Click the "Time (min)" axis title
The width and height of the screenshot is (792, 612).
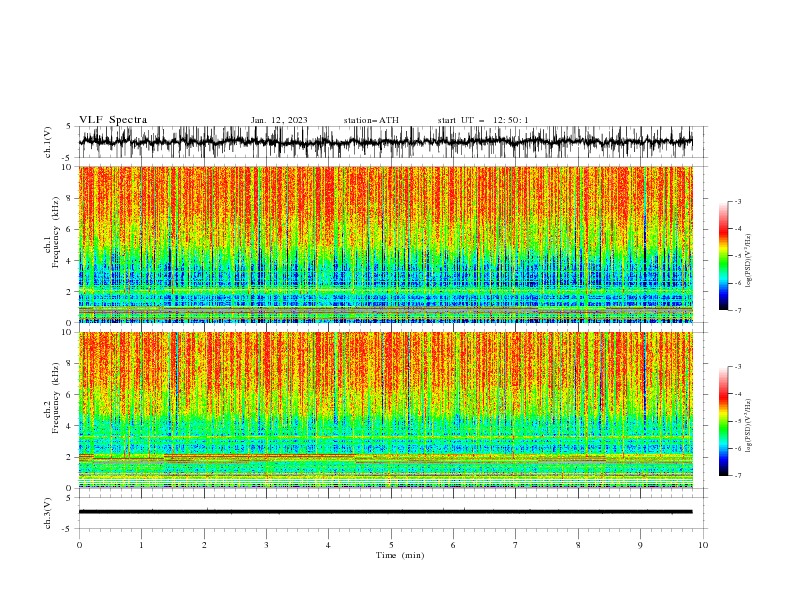coord(400,555)
